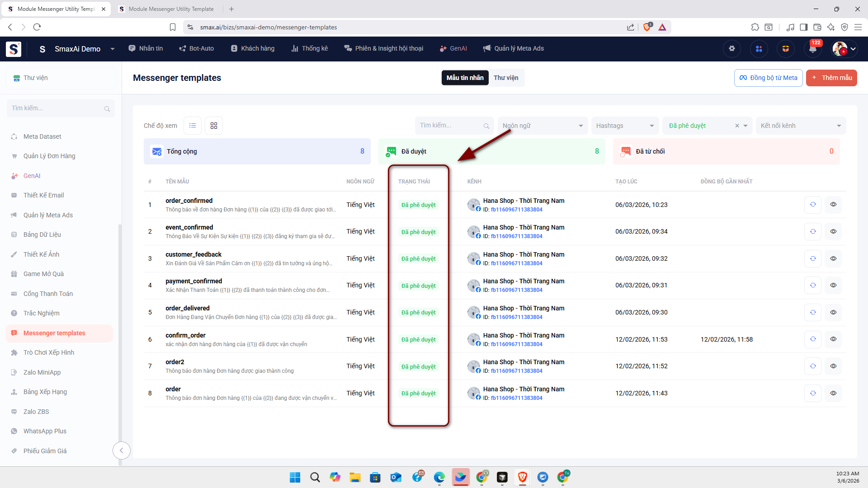The height and width of the screenshot is (488, 868).
Task: Switch to list view mode icon
Action: [x=193, y=126]
